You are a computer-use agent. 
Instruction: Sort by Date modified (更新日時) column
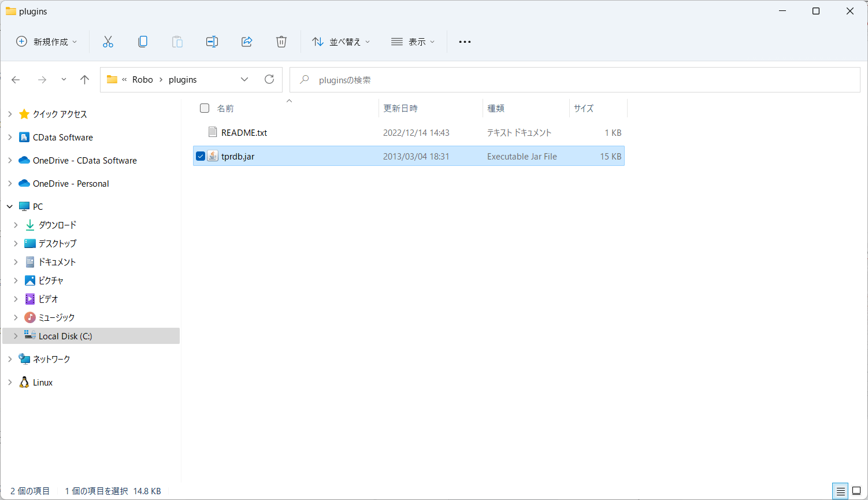[x=400, y=108]
